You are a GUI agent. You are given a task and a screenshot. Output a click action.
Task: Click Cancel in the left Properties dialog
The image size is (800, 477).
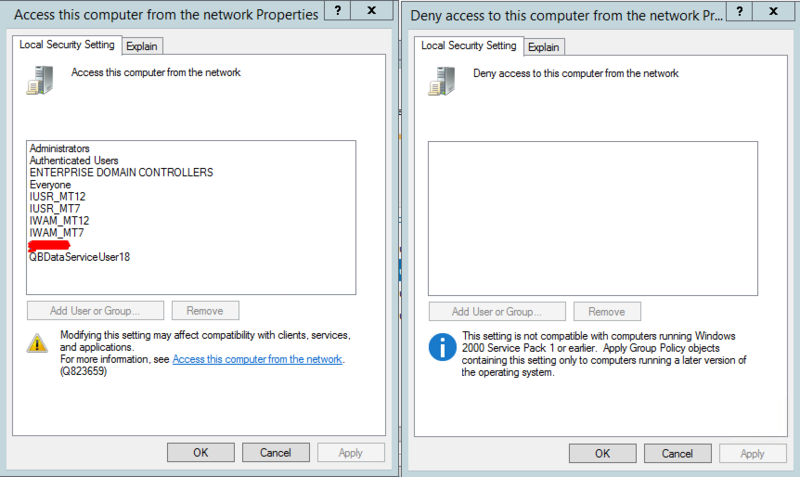pyautogui.click(x=276, y=452)
